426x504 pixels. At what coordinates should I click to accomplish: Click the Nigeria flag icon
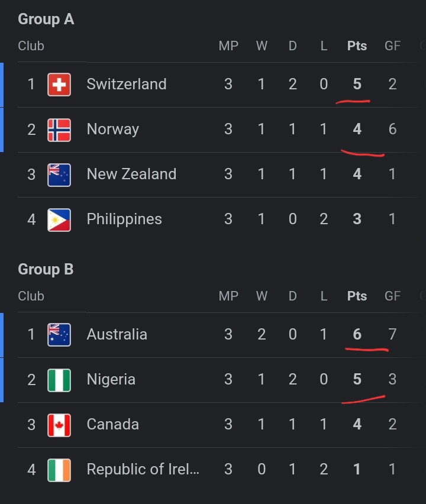[x=59, y=380]
